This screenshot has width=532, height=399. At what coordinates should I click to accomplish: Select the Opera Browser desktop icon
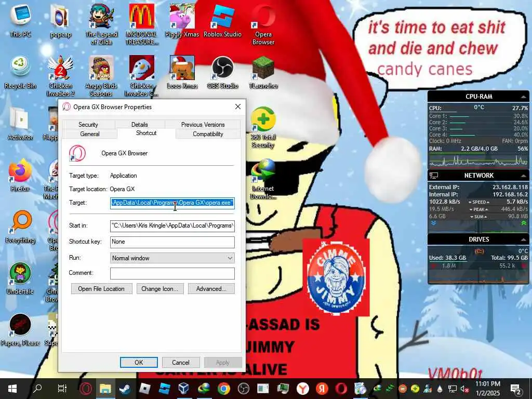point(263,24)
